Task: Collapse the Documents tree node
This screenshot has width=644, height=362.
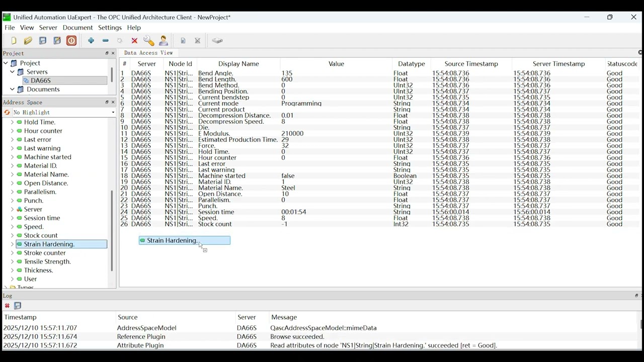Action: [12, 89]
